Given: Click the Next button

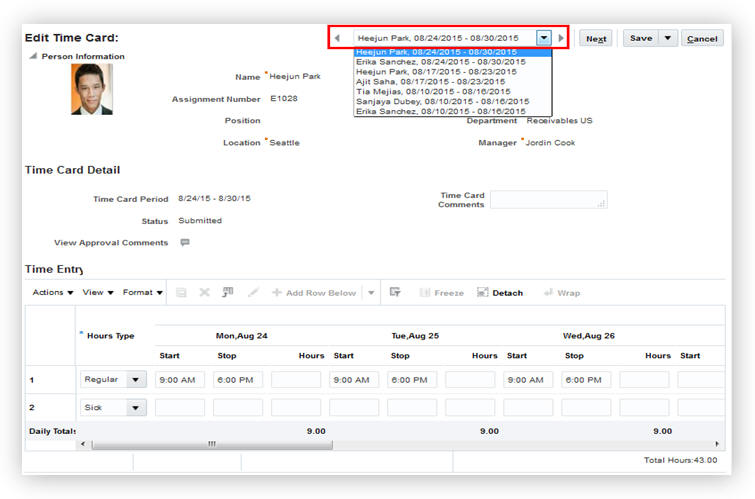Looking at the screenshot, I should [x=596, y=39].
